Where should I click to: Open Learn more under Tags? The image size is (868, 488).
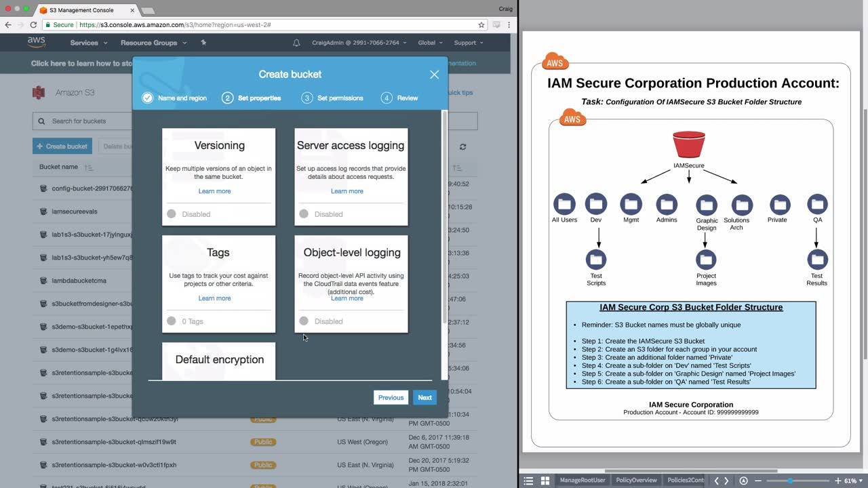point(214,298)
